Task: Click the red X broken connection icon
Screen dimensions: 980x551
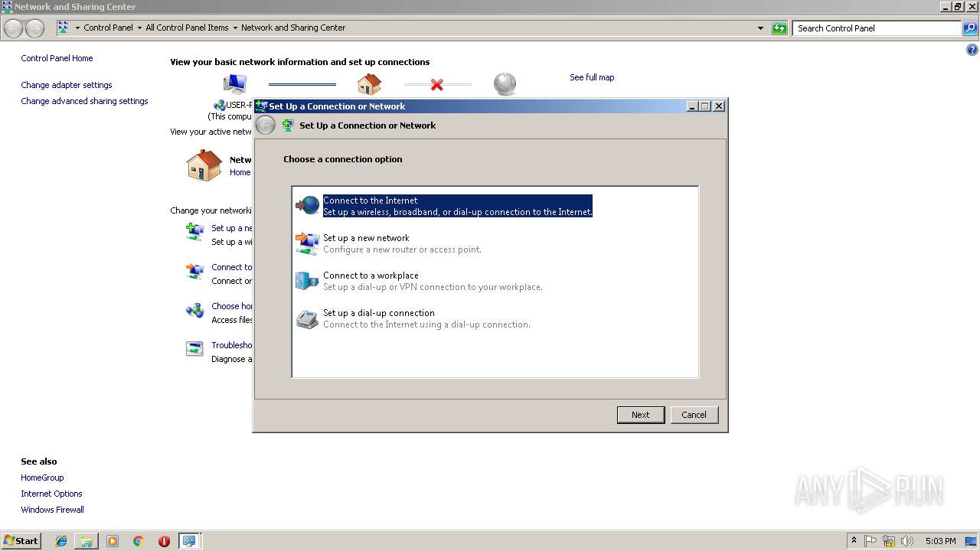Action: [x=436, y=84]
